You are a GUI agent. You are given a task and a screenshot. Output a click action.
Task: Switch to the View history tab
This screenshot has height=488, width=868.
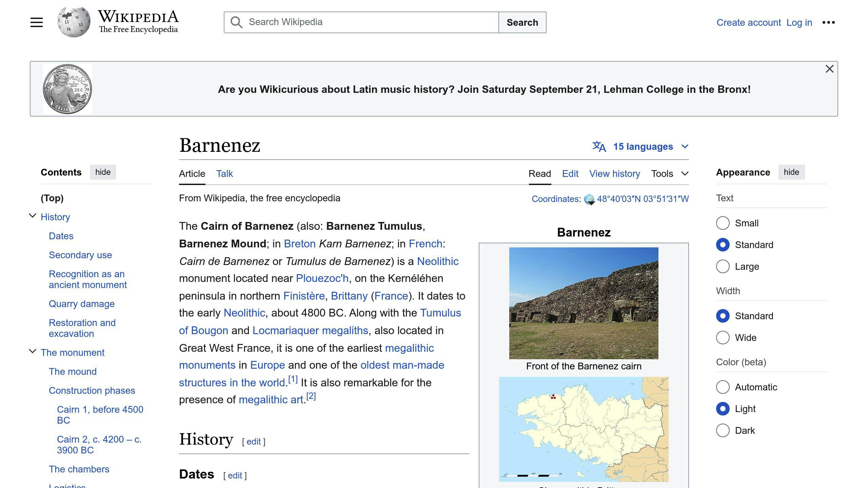click(x=614, y=174)
